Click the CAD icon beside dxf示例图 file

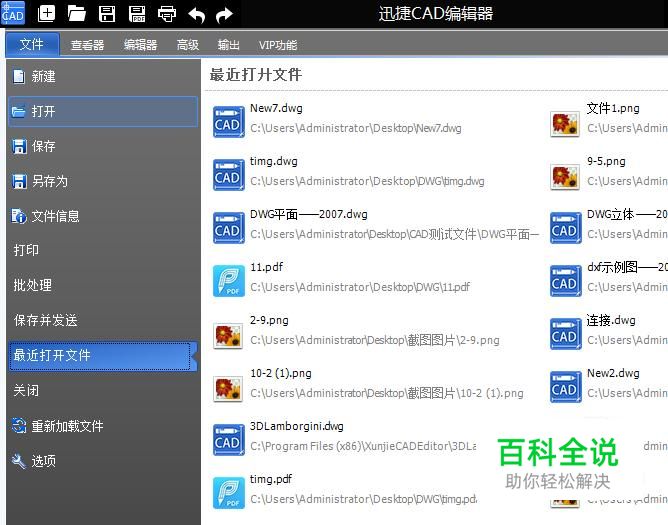[566, 281]
